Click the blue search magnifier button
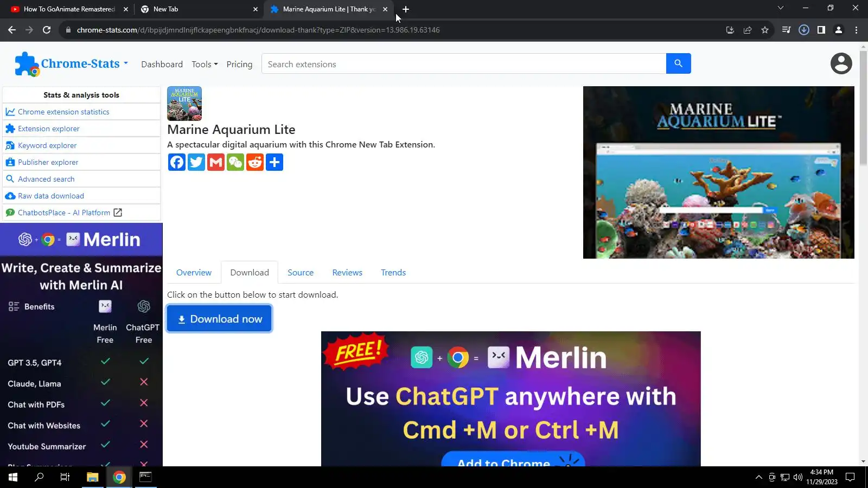The width and height of the screenshot is (868, 488). 678,63
